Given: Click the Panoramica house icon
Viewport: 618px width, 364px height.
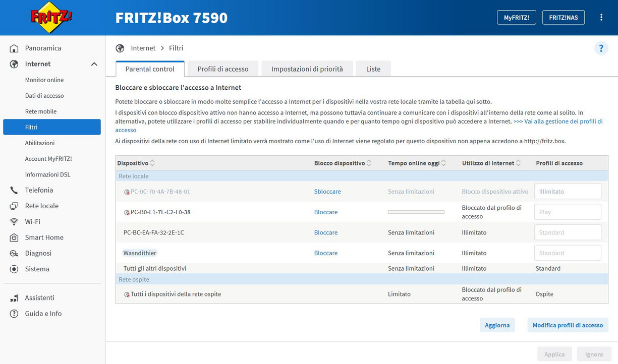Looking at the screenshot, I should 14,48.
